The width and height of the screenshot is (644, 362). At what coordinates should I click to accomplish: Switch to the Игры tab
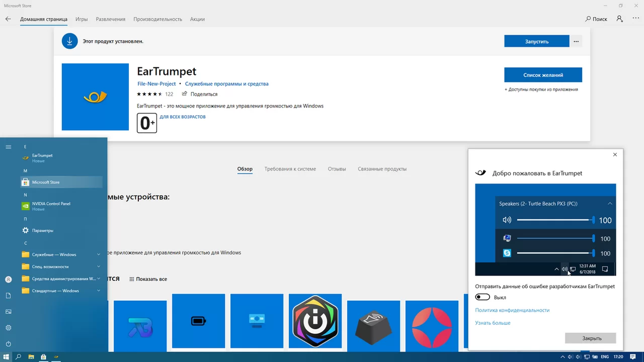(x=82, y=19)
